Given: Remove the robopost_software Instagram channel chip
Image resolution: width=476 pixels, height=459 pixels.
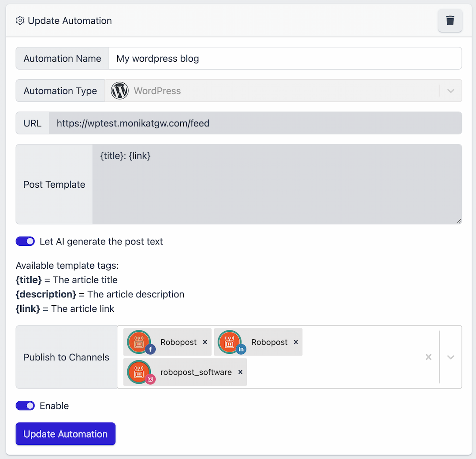Looking at the screenshot, I should click(240, 372).
